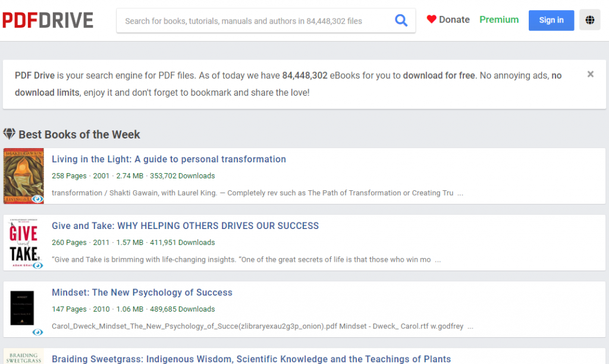This screenshot has width=609, height=364.
Task: Click '258 Pages' text
Action: 69,176
